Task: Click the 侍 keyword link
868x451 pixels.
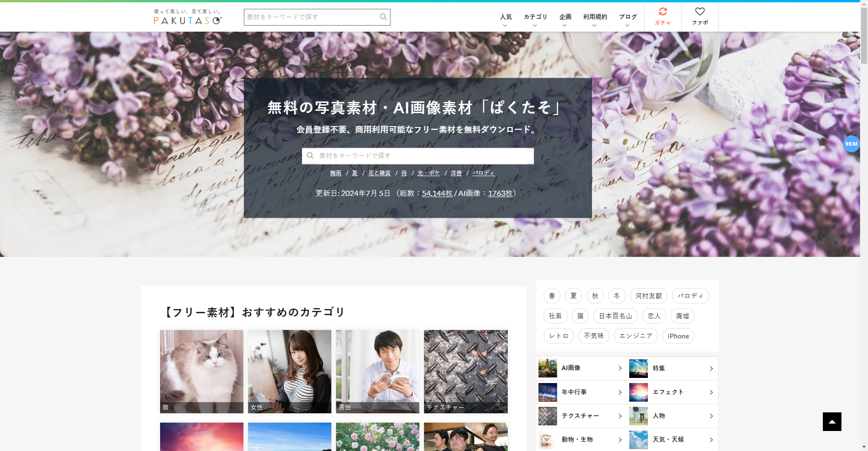Action: [404, 173]
